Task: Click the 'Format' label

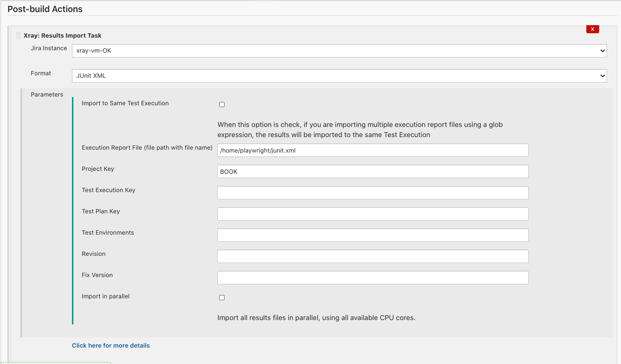Action: coord(41,73)
